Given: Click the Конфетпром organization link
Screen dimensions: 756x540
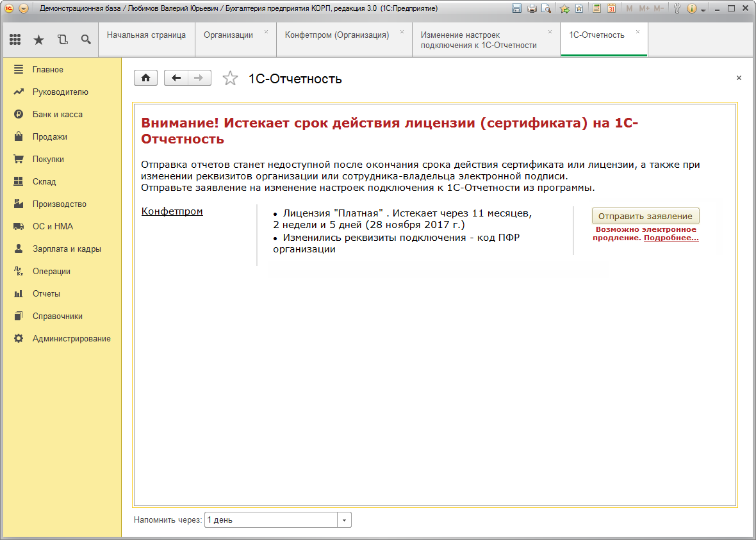Looking at the screenshot, I should 172,211.
